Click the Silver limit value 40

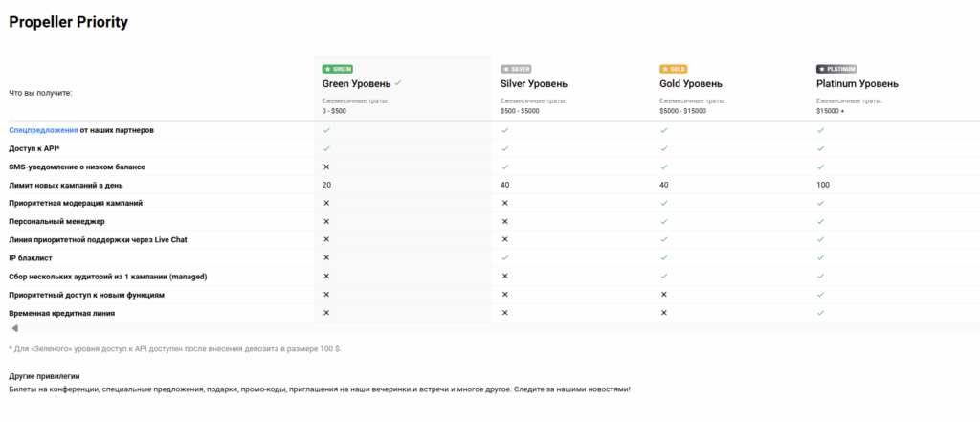click(x=505, y=185)
